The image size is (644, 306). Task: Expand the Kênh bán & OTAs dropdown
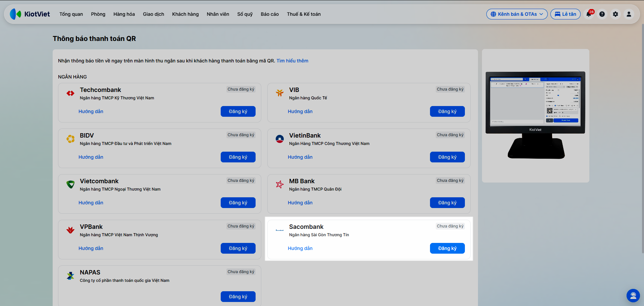click(x=517, y=14)
